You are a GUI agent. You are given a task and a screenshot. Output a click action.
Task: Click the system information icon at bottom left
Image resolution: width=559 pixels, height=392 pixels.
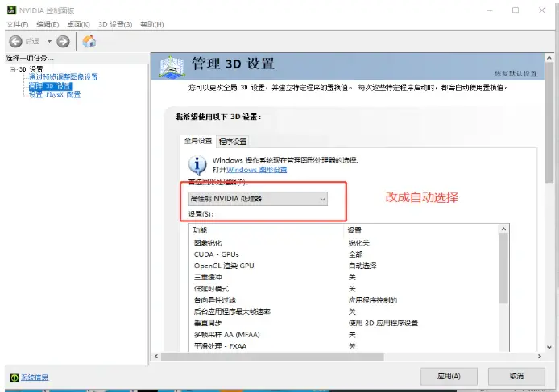pos(14,378)
